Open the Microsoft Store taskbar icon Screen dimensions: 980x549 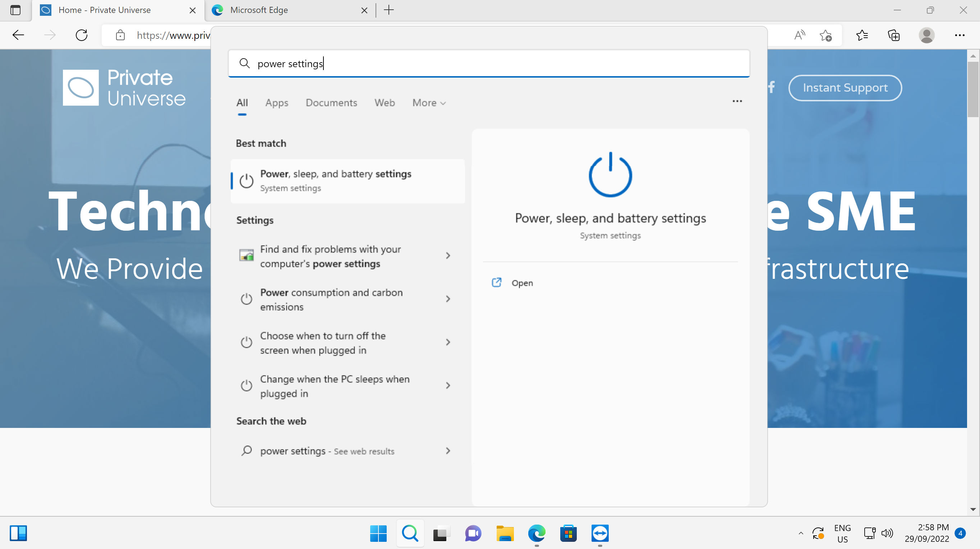coord(569,534)
